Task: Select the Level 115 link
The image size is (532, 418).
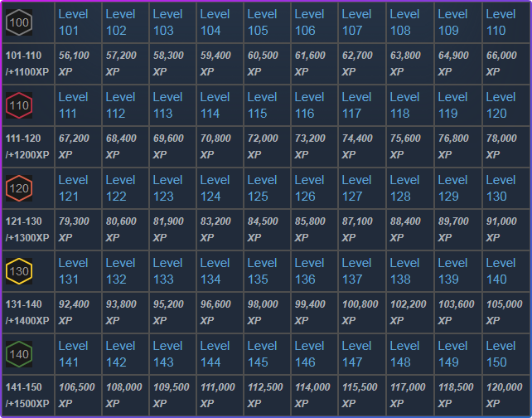Action: [x=263, y=105]
